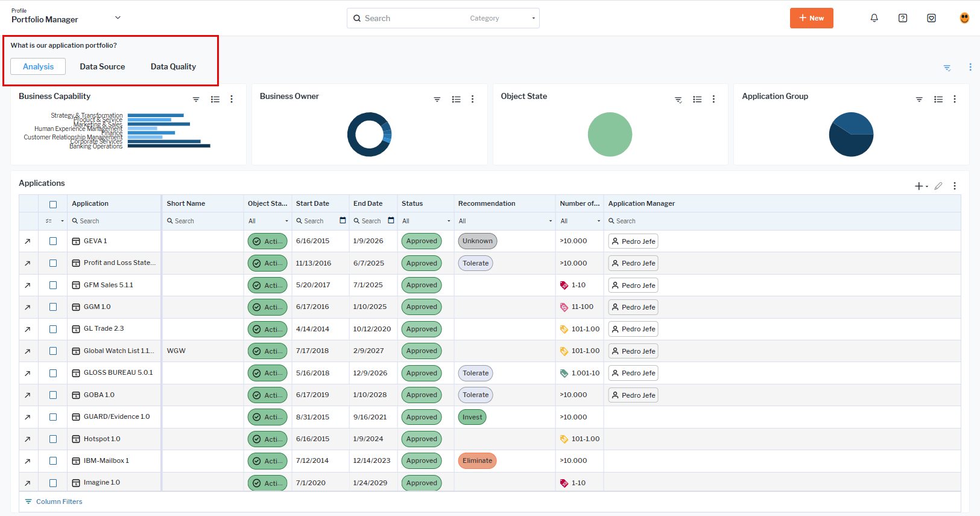This screenshot has height=516, width=980.
Task: Expand the Portfolio Manager profile dropdown
Action: coord(118,18)
